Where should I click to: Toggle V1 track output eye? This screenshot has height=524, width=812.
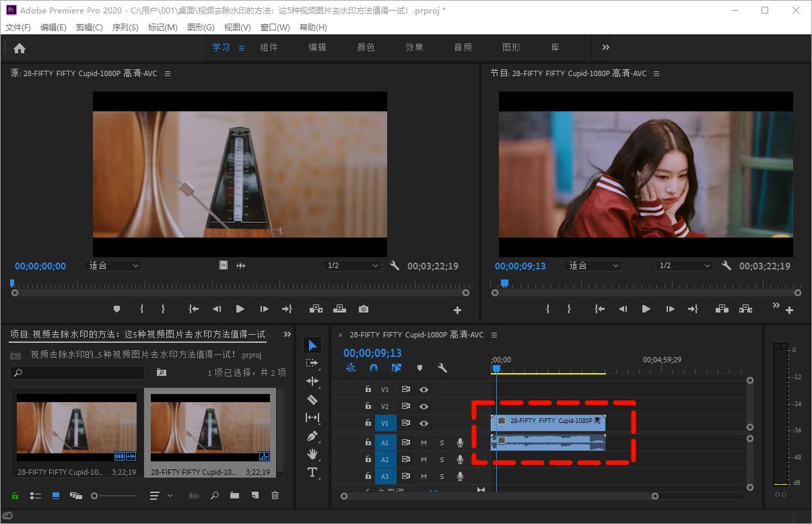coord(424,424)
